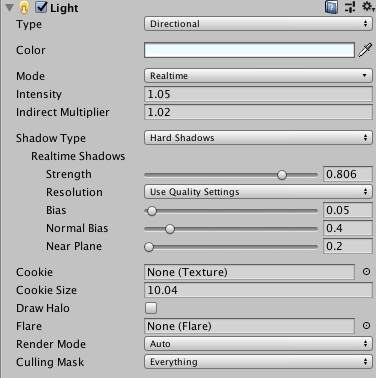Open the light Color swatch picker
Viewport: 376px width, 378px height.
(x=249, y=50)
